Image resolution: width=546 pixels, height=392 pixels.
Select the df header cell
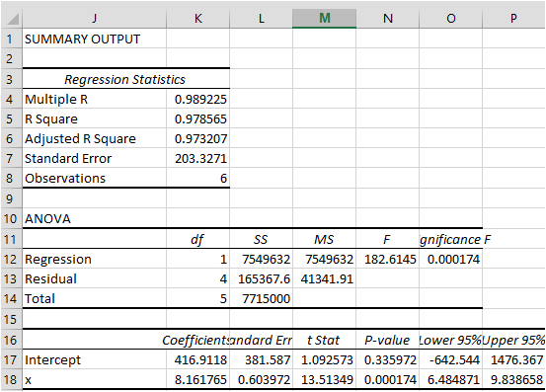click(x=197, y=239)
